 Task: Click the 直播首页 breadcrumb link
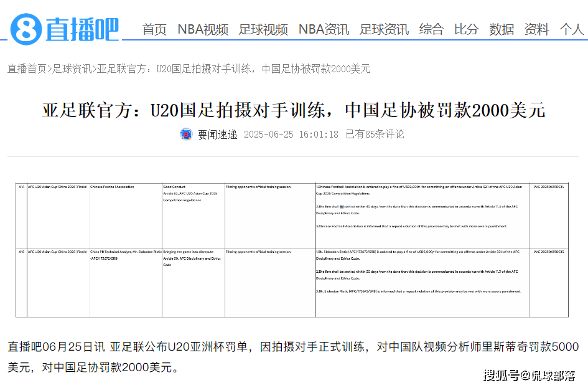coord(27,69)
